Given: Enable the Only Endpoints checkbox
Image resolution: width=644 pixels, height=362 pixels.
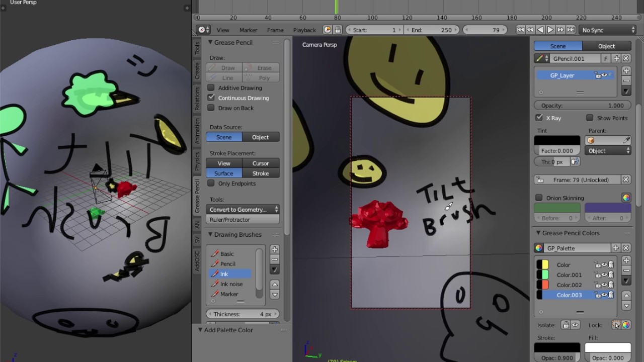Looking at the screenshot, I should point(211,183).
